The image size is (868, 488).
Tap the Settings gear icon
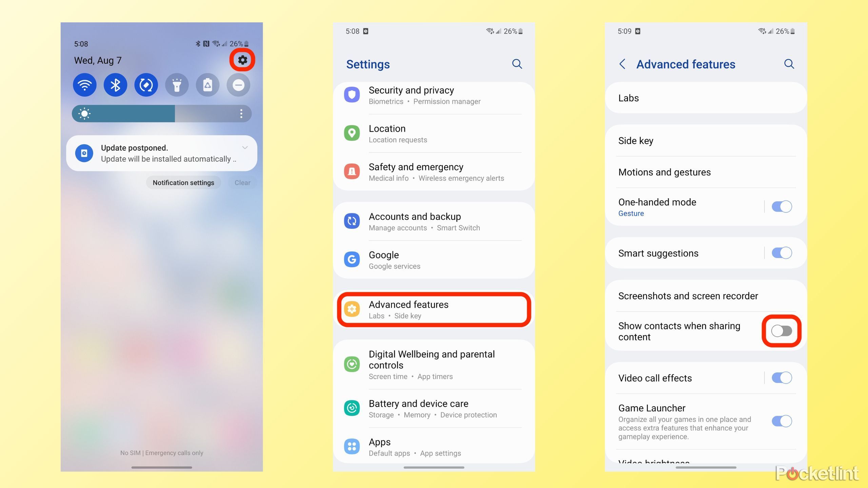coord(243,60)
